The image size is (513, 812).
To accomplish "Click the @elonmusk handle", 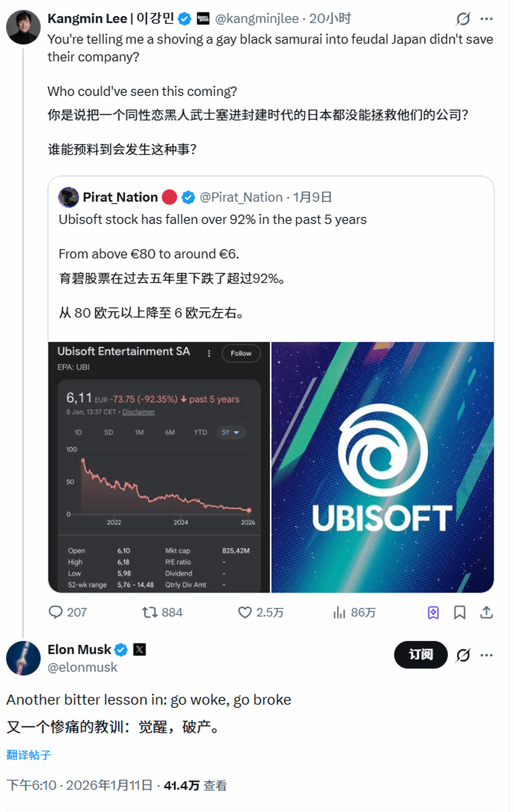I will pos(82,667).
